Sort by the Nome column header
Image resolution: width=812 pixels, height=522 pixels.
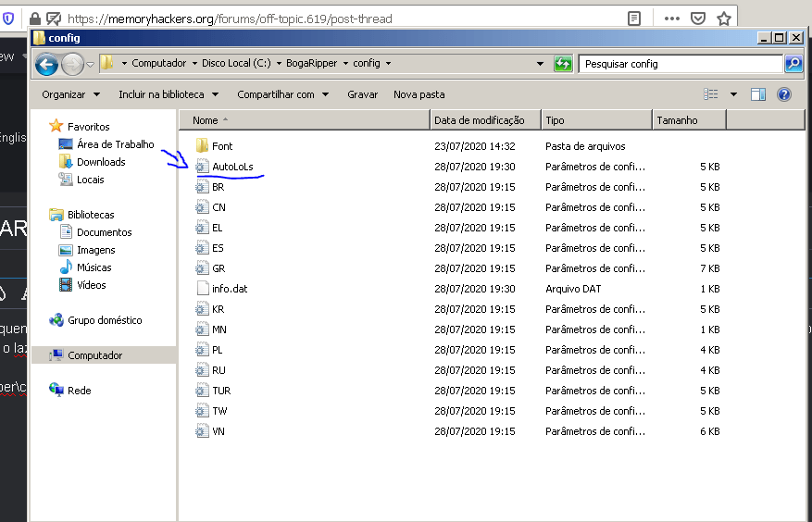(305, 120)
